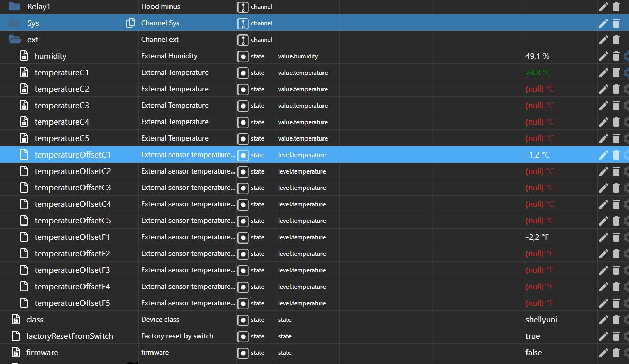Edit temperatureC1 with pencil icon
The image size is (629, 364).
tap(604, 73)
